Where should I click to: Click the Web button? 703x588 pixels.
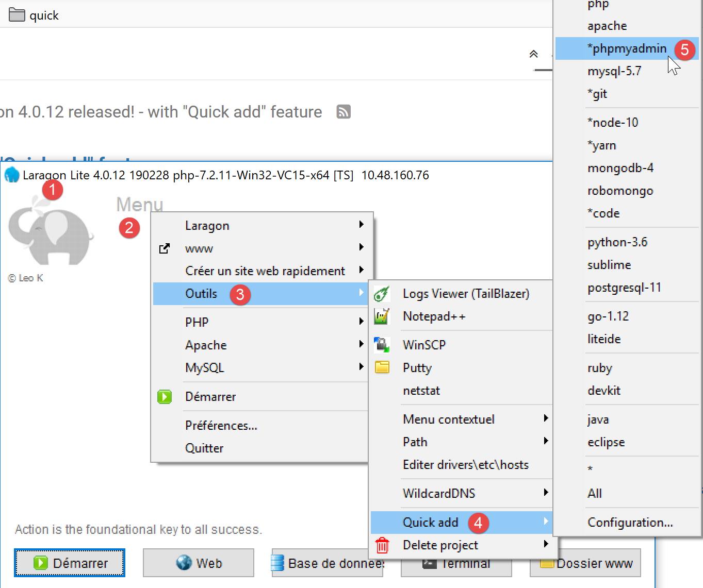point(199,563)
